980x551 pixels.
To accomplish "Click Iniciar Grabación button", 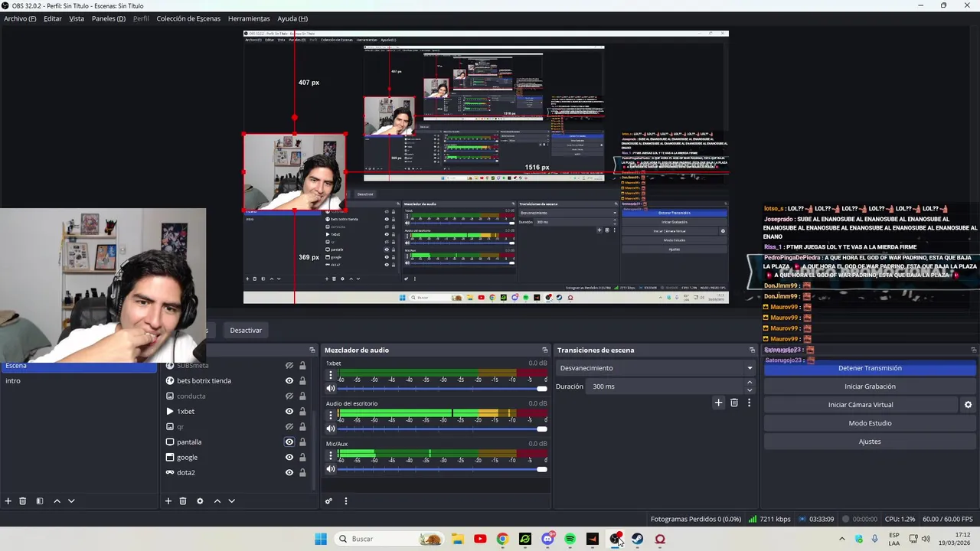I will pos(870,386).
